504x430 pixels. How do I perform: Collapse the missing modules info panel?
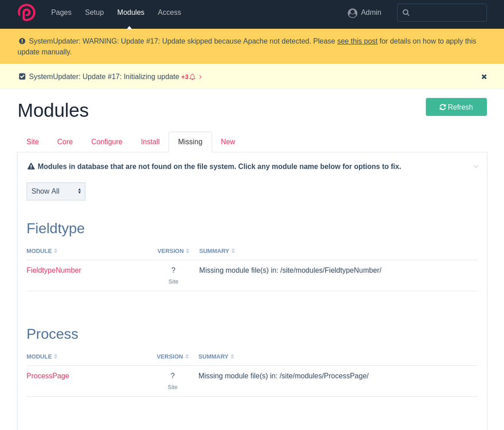pos(475,166)
